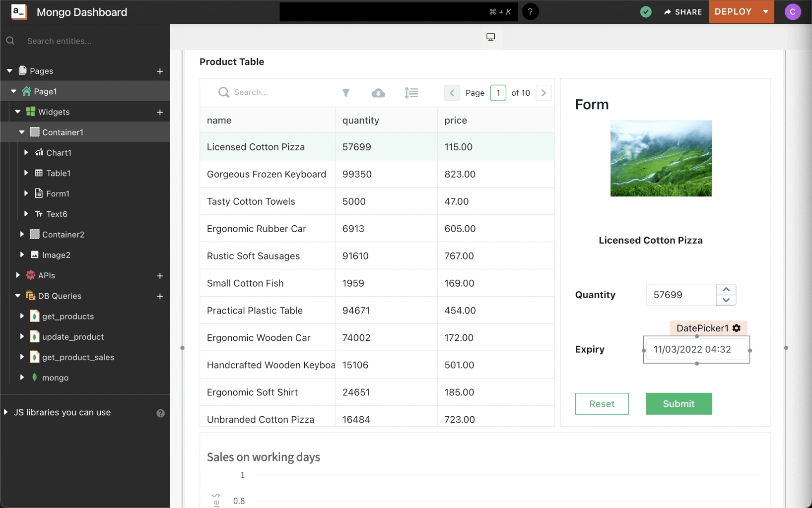Collapse the Widgets tree
Viewport: 812px width, 508px height.
(x=17, y=112)
